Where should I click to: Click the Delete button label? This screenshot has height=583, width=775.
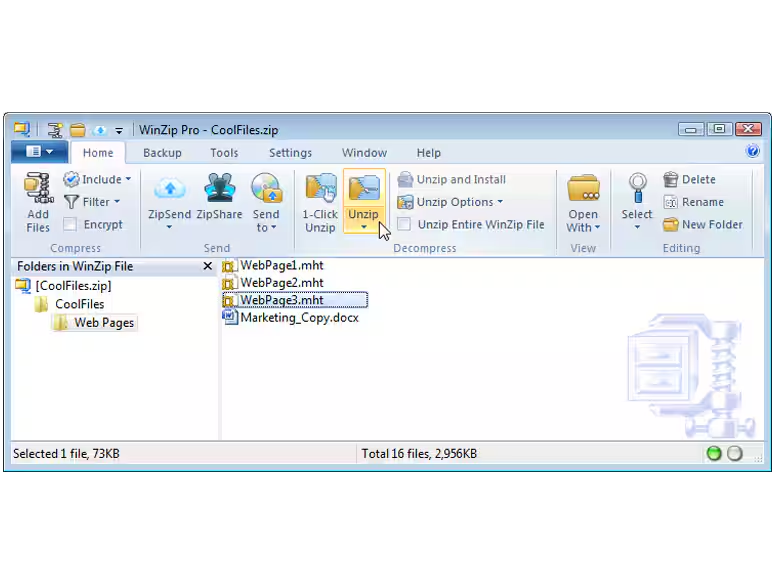[699, 179]
